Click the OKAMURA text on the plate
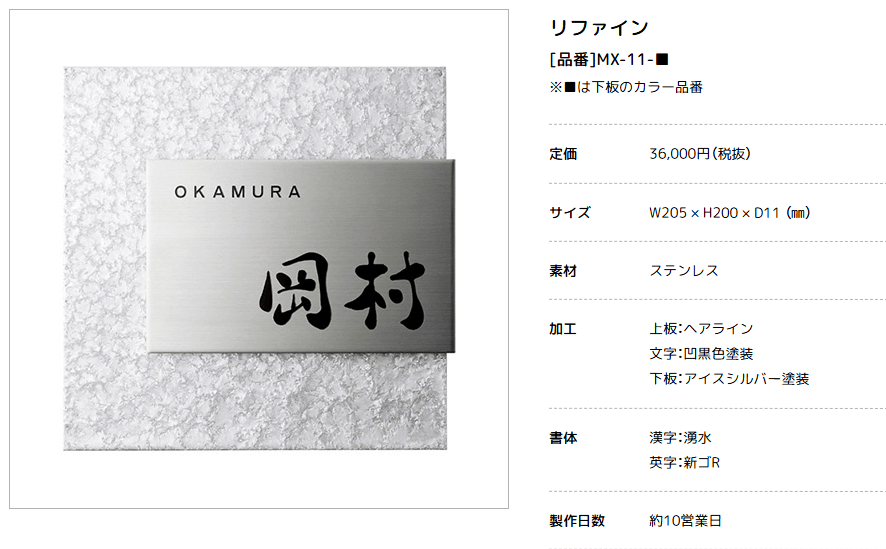The width and height of the screenshot is (886, 549). click(237, 192)
